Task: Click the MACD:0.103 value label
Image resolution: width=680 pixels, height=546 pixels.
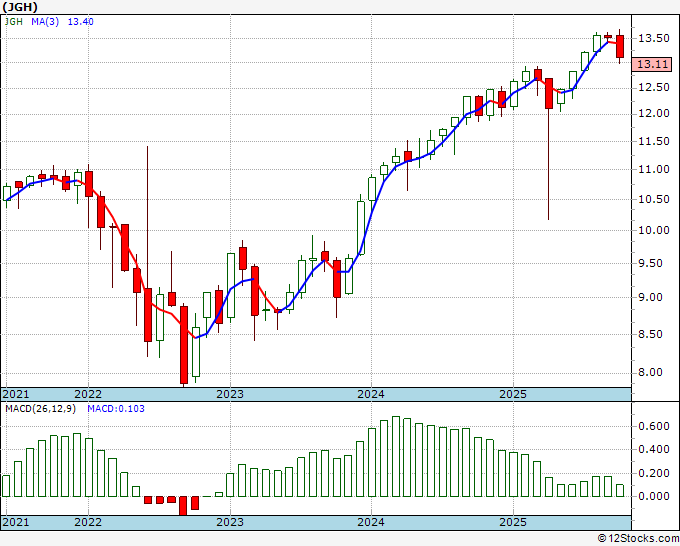Action: click(116, 409)
